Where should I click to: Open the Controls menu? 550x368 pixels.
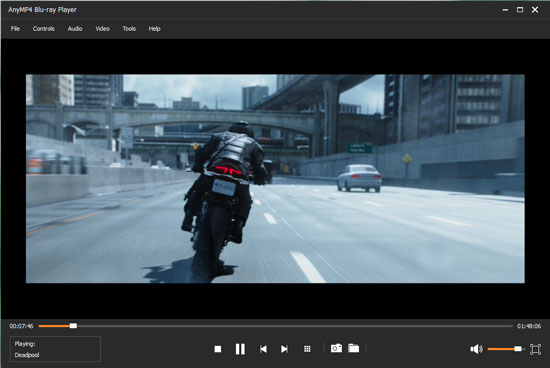[43, 29]
